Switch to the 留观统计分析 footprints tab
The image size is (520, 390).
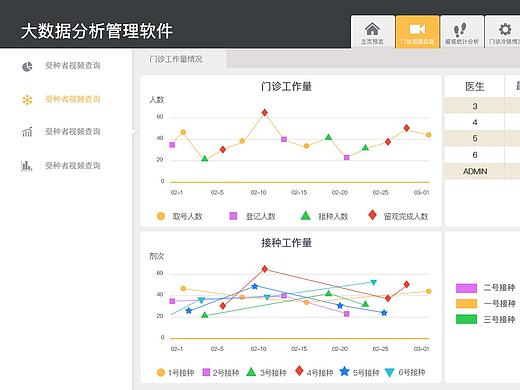[x=462, y=32]
